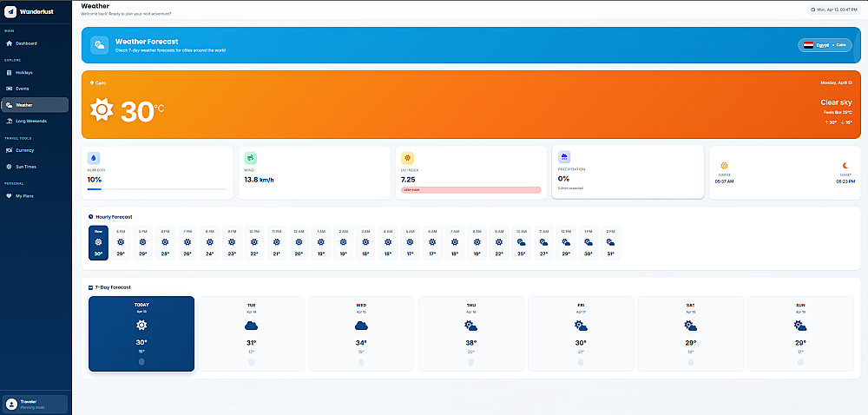Viewport: 868px width, 415px height.
Task: Click the 13.8 km/h wind value
Action: 259,180
